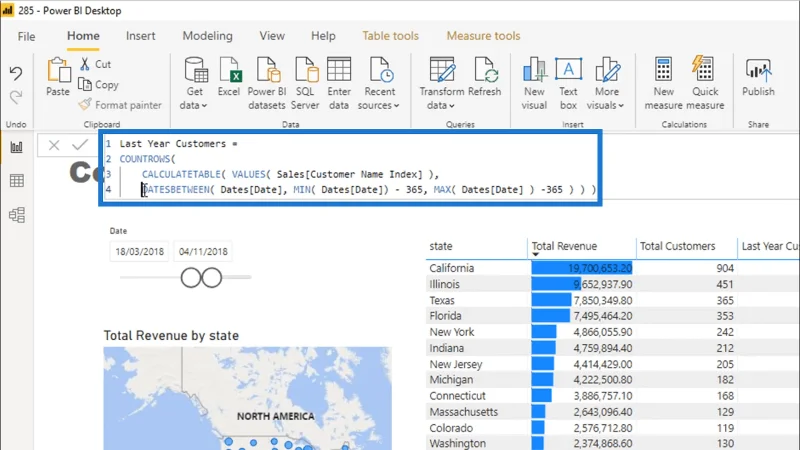Switch to Model view in sidebar

tap(16, 215)
